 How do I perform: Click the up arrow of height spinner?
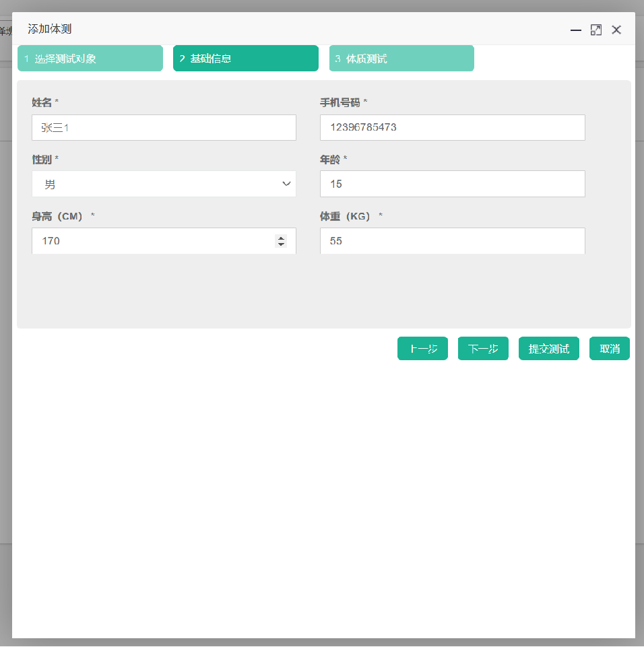[x=281, y=238]
